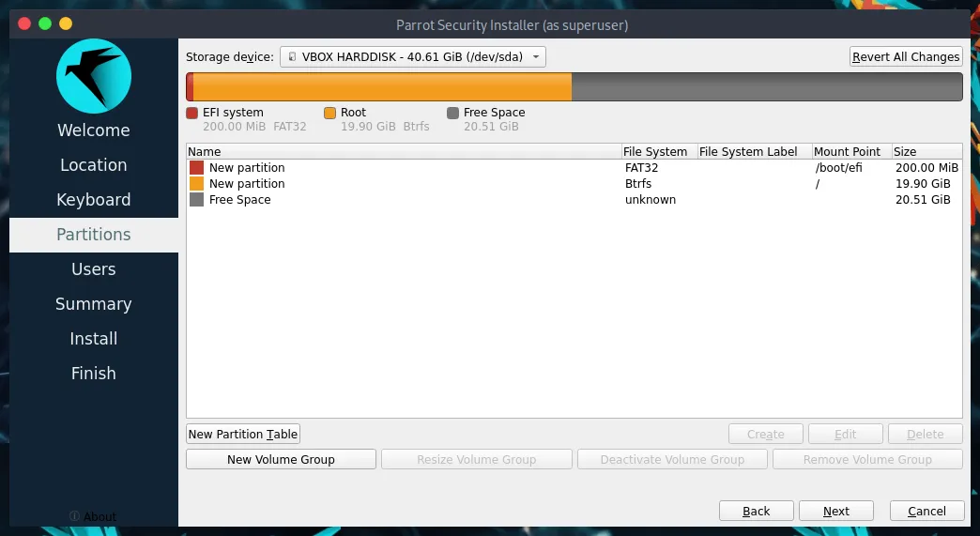Screen dimensions: 980x536
Task: Select the FAT32 New partition row name
Action: (247, 167)
